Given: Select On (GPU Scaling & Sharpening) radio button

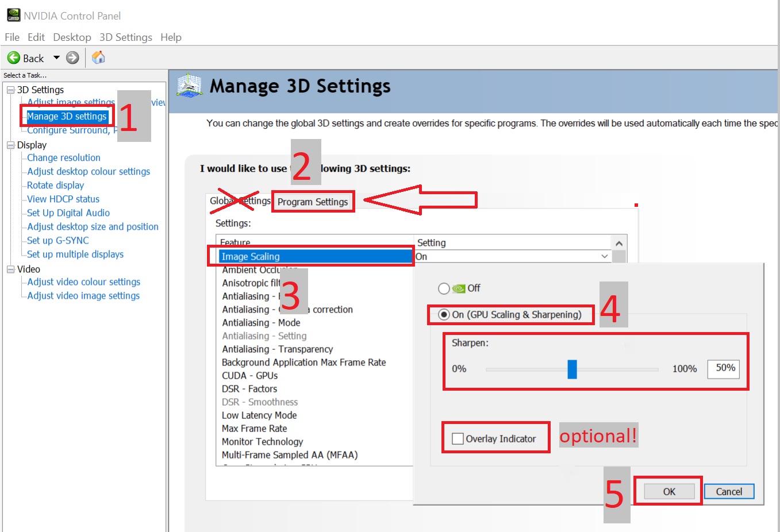Looking at the screenshot, I should click(444, 315).
